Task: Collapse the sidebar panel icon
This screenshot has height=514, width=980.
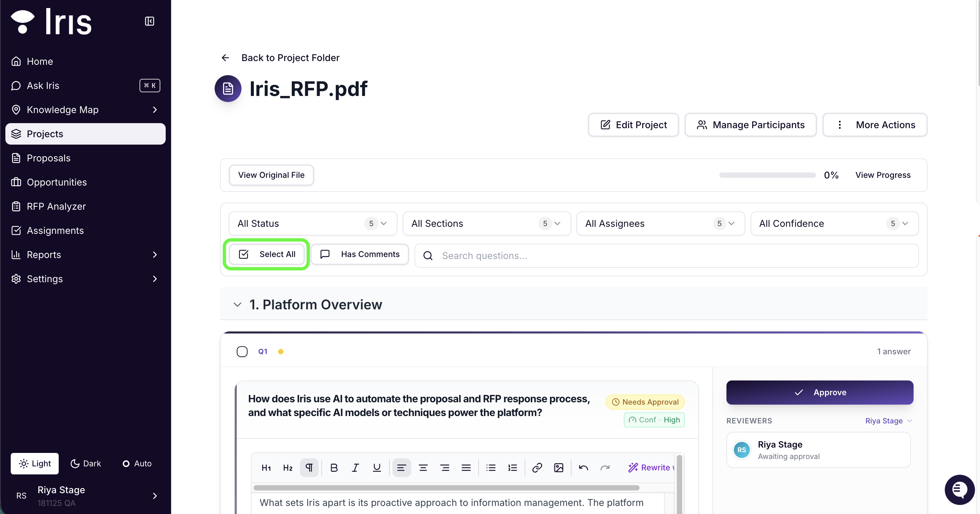Action: click(x=150, y=21)
